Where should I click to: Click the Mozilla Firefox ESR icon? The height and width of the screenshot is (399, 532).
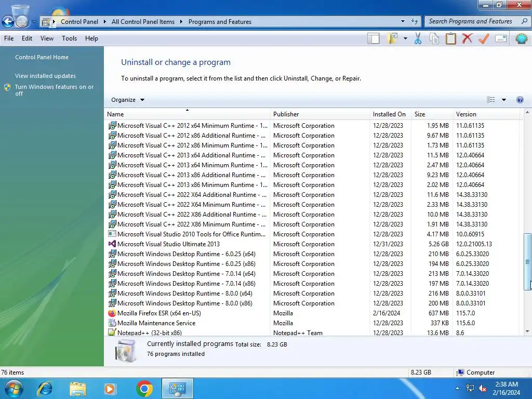(x=112, y=313)
